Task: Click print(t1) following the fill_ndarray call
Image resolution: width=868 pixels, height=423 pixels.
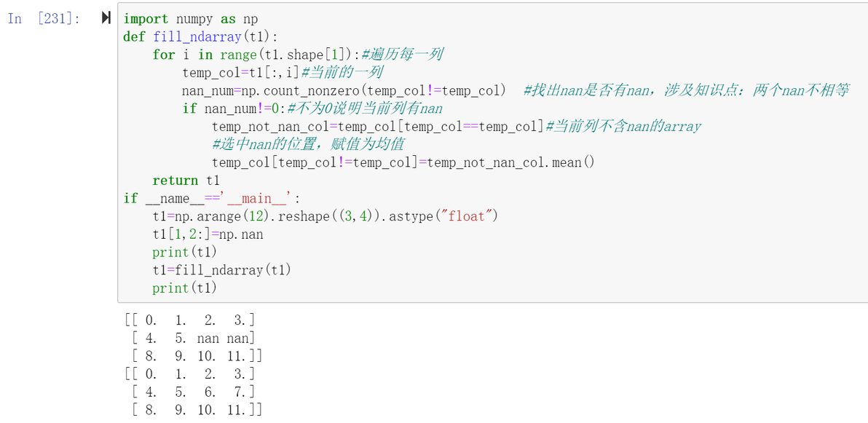Action: [x=185, y=288]
